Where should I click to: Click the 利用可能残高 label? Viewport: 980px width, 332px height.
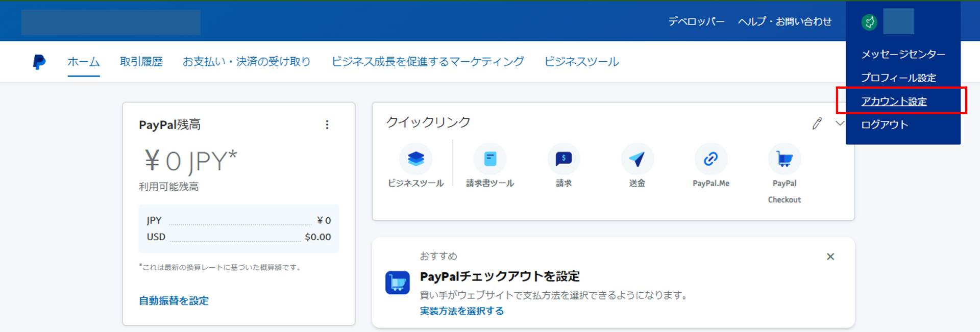coord(169,187)
